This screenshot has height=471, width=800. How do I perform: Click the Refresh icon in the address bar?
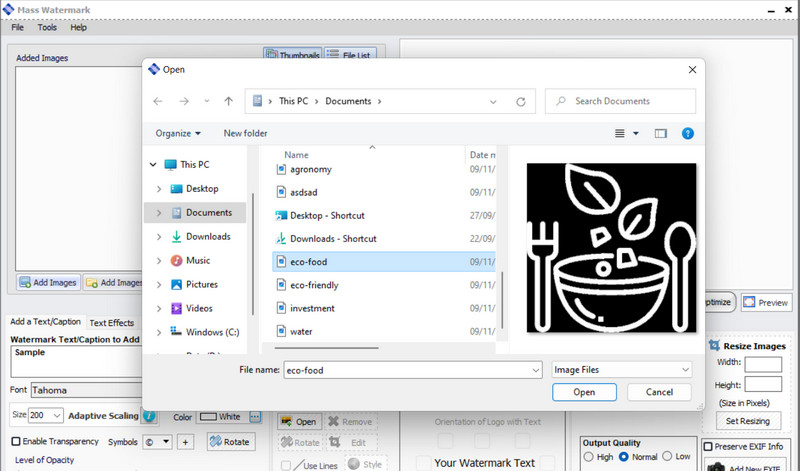click(x=521, y=101)
